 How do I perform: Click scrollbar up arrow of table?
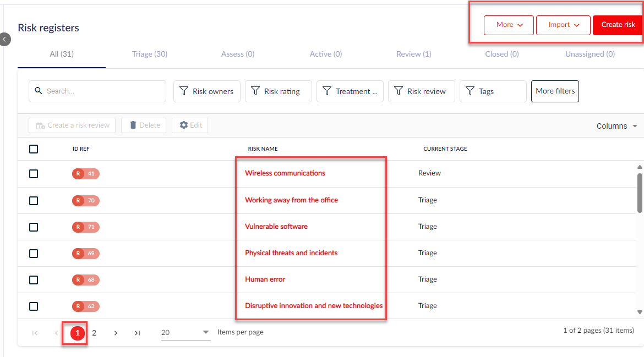click(x=640, y=167)
